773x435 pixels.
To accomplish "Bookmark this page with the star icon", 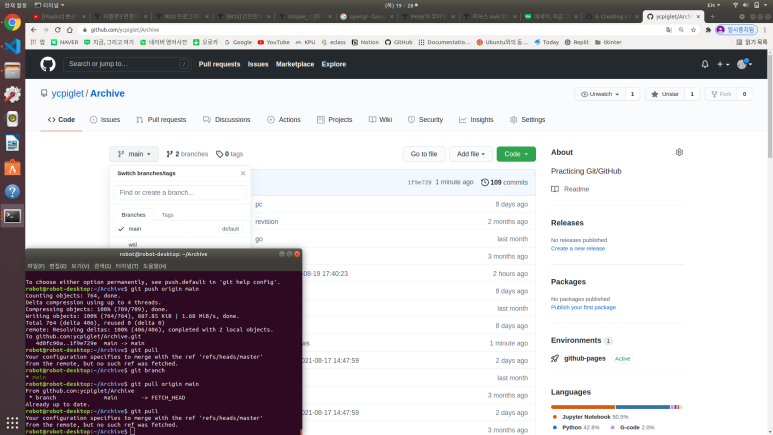I will 693,30.
